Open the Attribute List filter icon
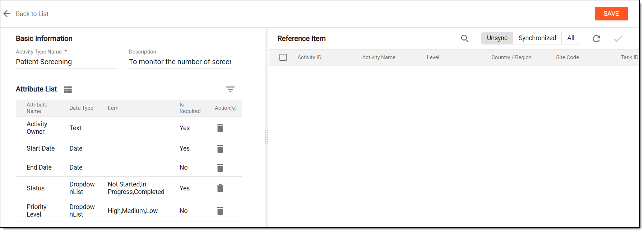Screen dimensions: 644x232 tap(230, 89)
